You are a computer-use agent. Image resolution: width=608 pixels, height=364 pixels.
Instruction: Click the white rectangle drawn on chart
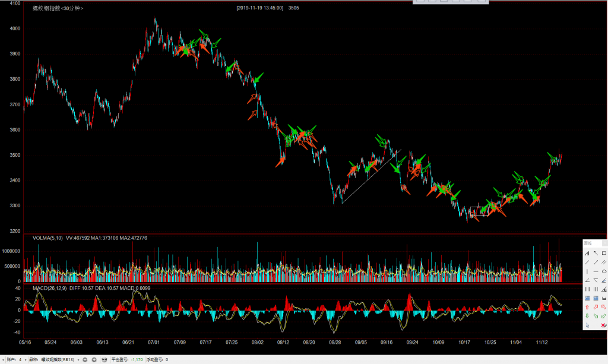click(x=479, y=211)
